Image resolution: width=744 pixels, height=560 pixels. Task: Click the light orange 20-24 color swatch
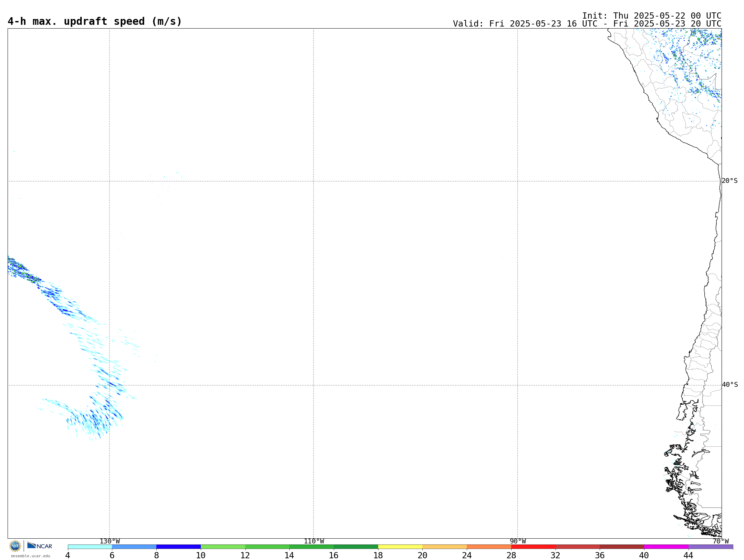coord(445,547)
